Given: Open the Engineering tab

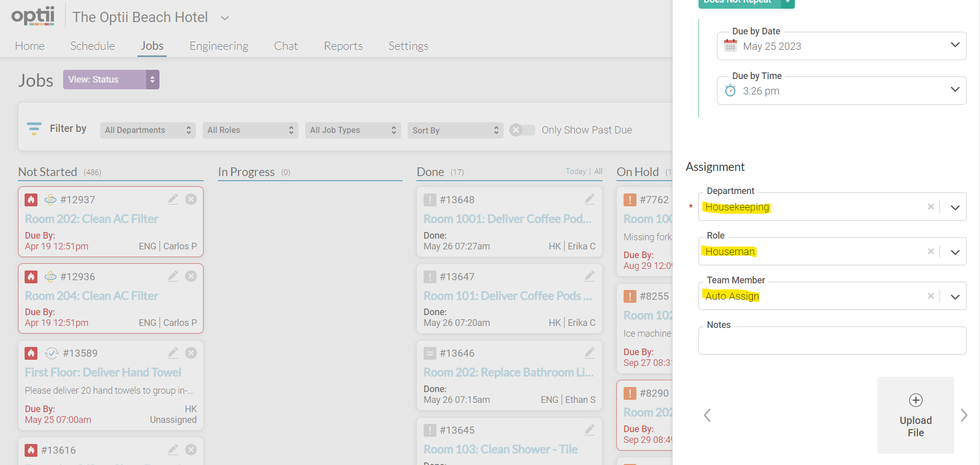Looking at the screenshot, I should pyautogui.click(x=219, y=46).
